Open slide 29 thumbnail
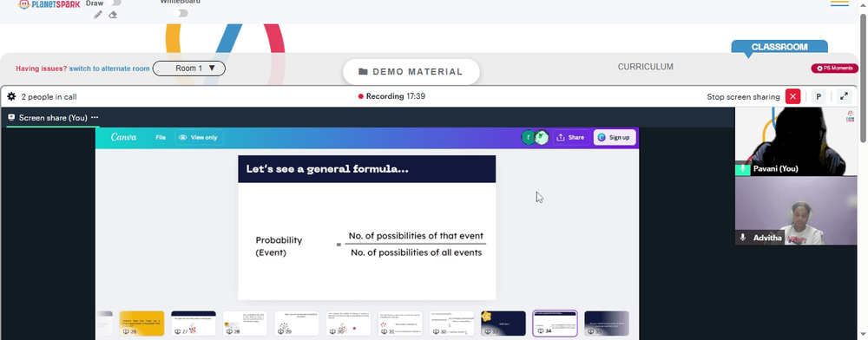Viewport: 868px width, 340px height. 297,324
